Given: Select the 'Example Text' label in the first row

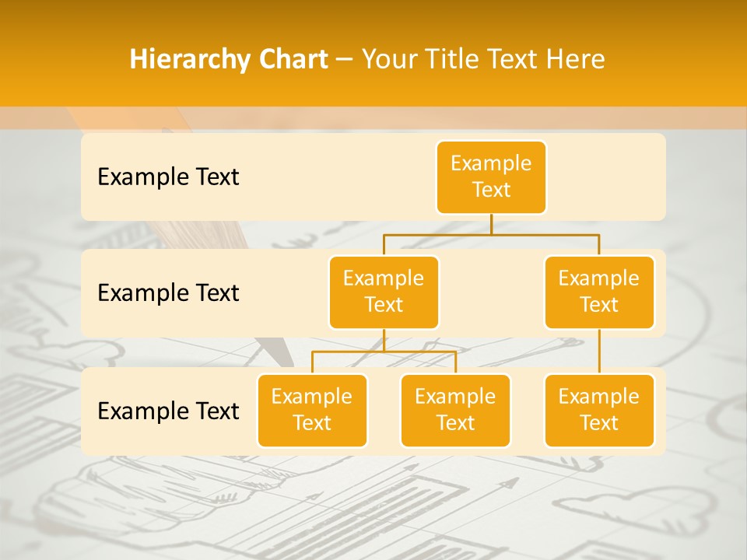Looking at the screenshot, I should point(168,177).
